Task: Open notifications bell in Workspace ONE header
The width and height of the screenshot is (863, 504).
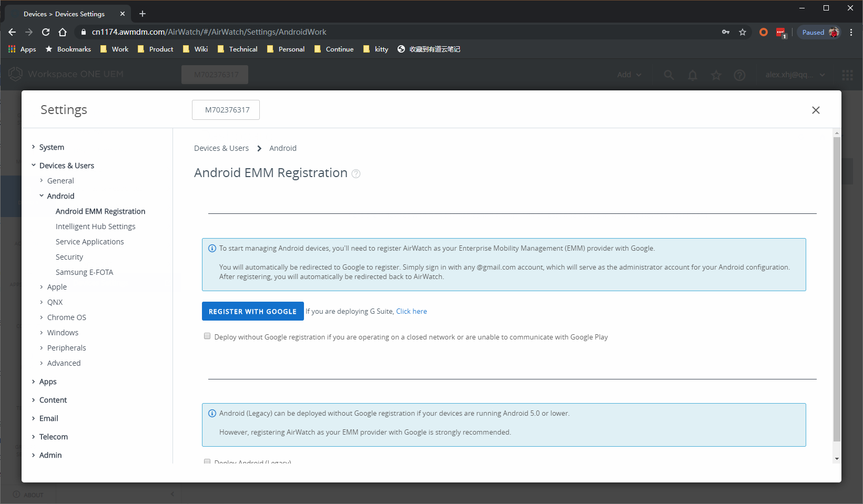Action: (x=693, y=75)
